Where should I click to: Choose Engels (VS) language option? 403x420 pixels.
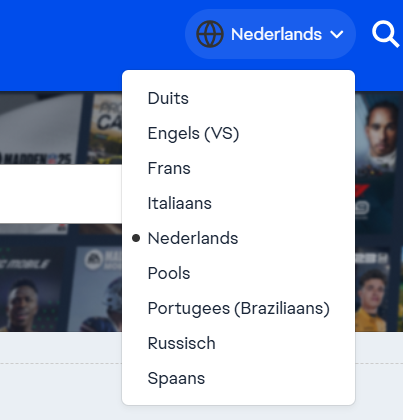pos(193,133)
